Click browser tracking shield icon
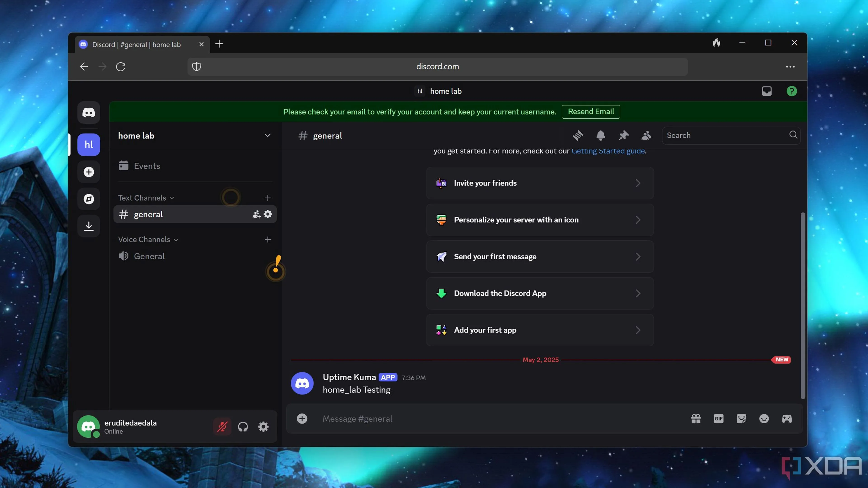This screenshot has height=488, width=868. [x=197, y=67]
